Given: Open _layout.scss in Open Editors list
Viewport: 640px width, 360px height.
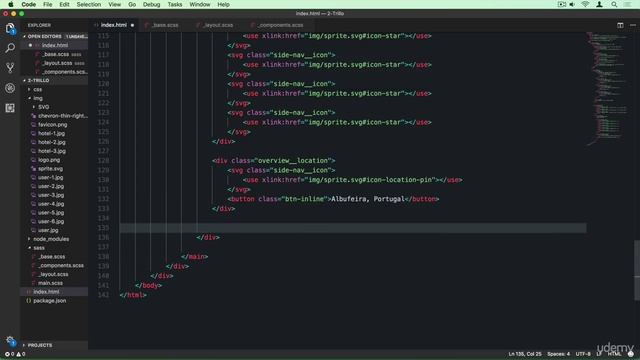Looking at the screenshot, I should 58,63.
